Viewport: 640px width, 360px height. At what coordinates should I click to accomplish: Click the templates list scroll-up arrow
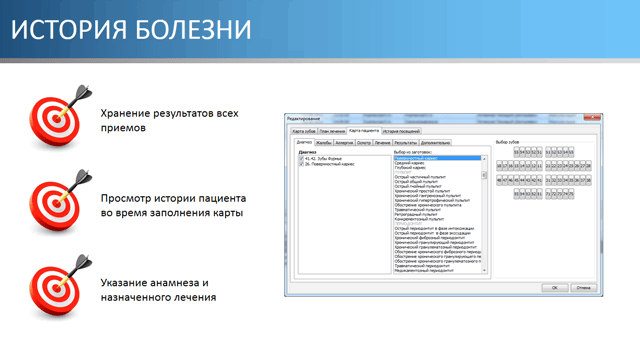(484, 159)
